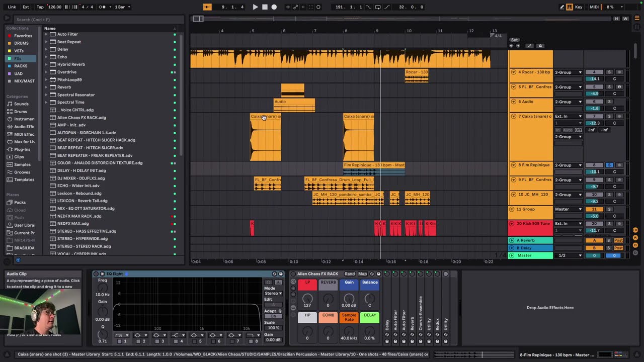Click the Link button
644x362 pixels.
12,7
